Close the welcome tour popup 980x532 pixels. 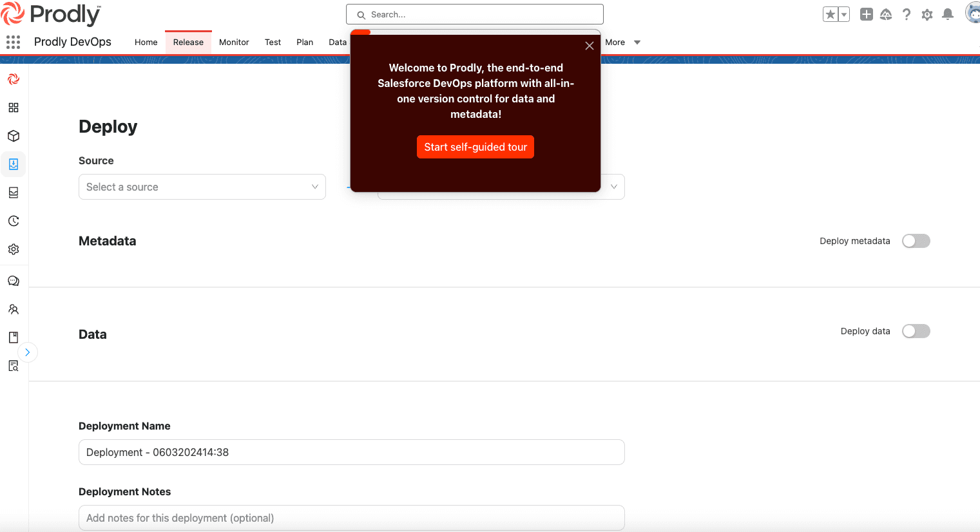coord(590,46)
